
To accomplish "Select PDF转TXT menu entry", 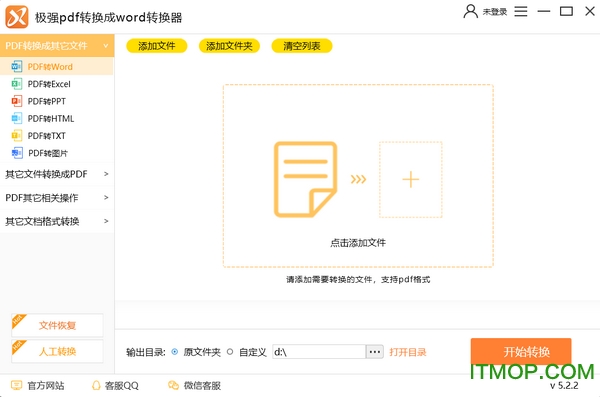I will click(x=57, y=136).
